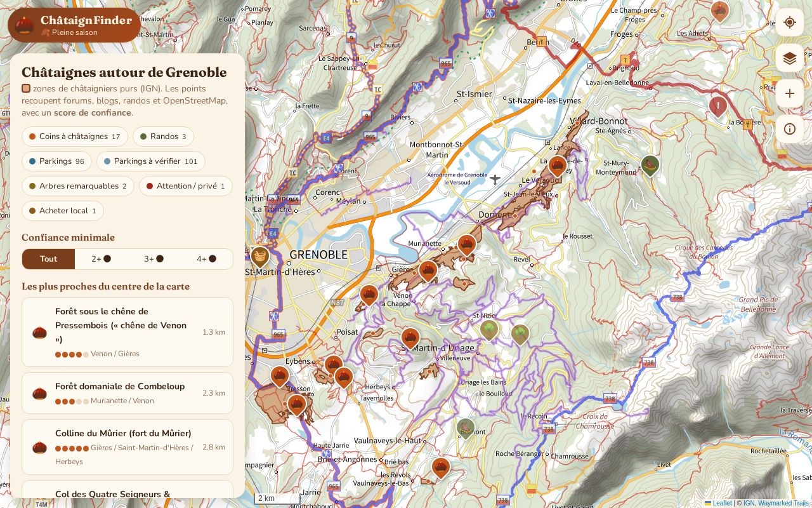Screen dimensions: 812x508
Task: Toggle the Randos filter chip
Action: point(163,137)
